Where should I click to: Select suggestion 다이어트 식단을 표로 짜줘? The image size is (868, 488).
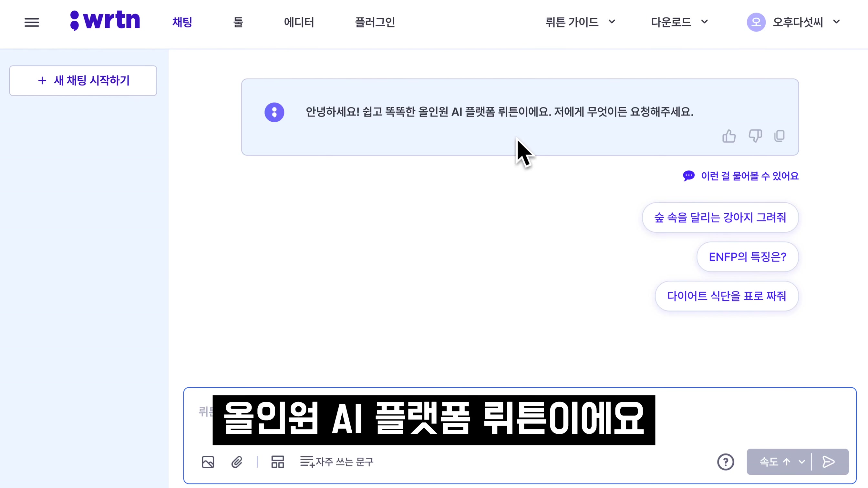coord(727,296)
